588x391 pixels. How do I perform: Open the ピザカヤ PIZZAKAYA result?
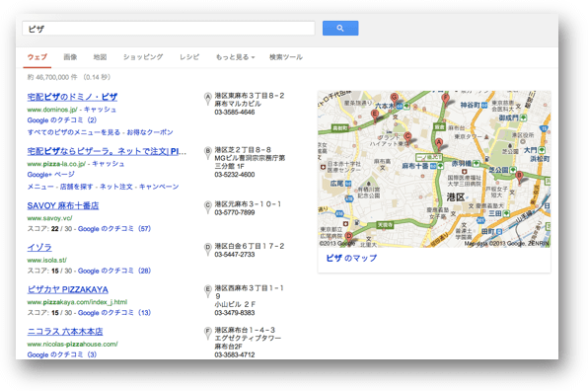pos(67,289)
